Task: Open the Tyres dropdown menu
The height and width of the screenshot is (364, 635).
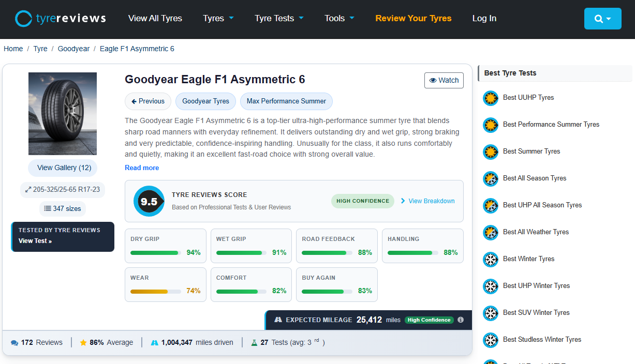Action: coord(218,18)
